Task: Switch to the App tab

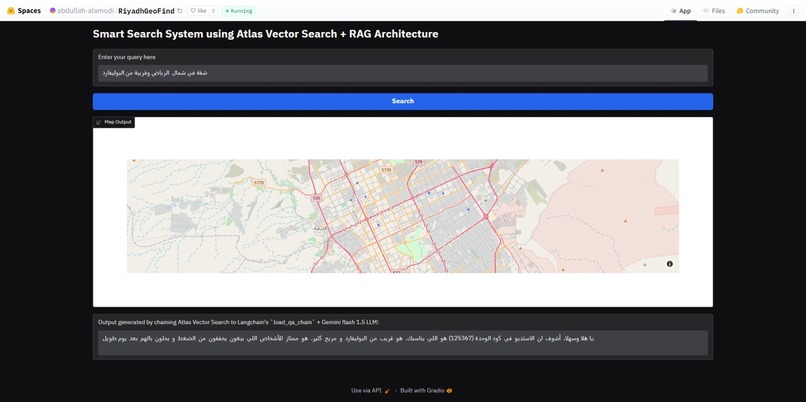Action: (681, 11)
